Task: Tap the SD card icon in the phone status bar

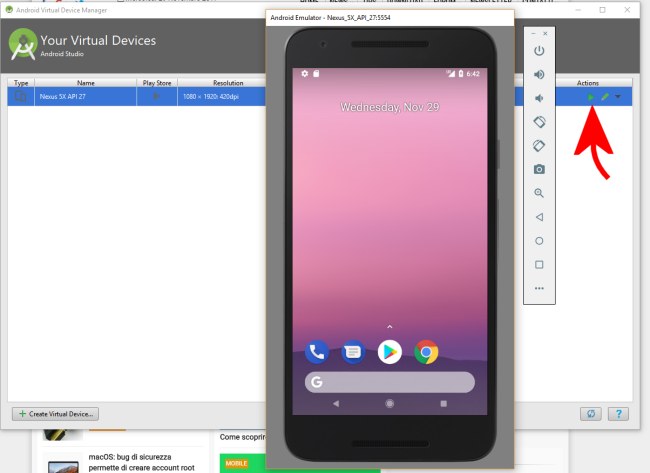Action: click(x=316, y=73)
